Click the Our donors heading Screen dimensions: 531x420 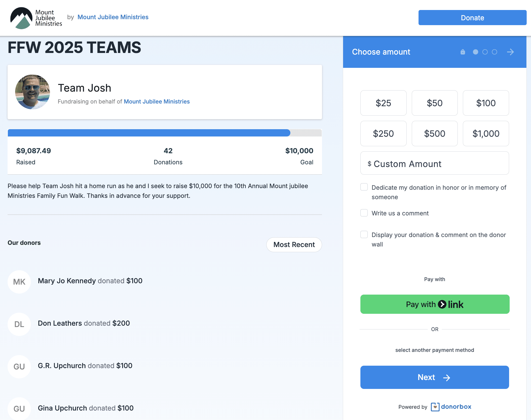(x=24, y=243)
